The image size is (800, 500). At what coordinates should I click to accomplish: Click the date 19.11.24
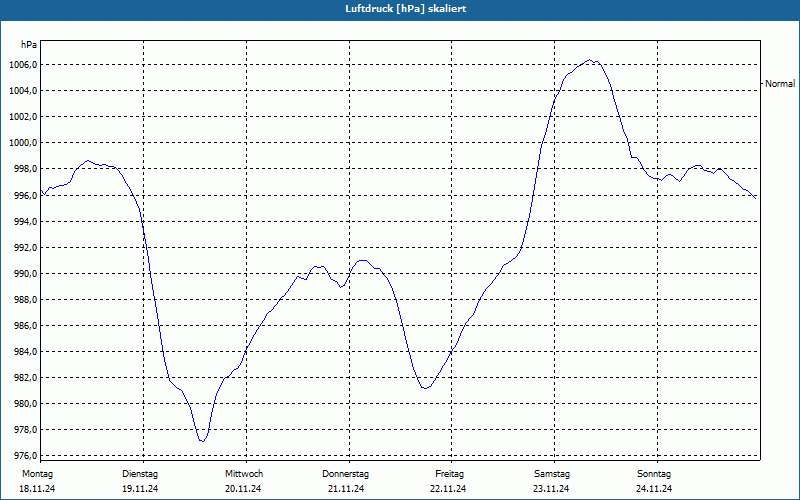(x=140, y=489)
